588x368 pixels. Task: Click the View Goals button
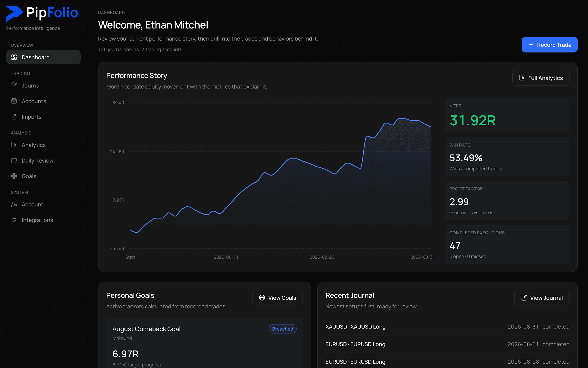[277, 298]
